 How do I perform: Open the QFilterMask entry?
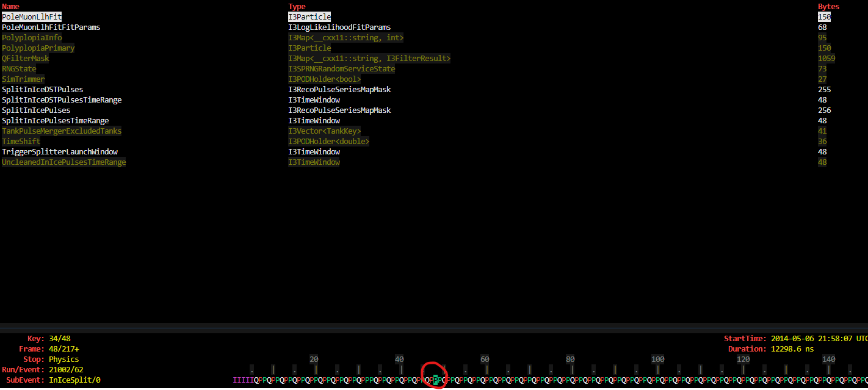pyautogui.click(x=25, y=58)
